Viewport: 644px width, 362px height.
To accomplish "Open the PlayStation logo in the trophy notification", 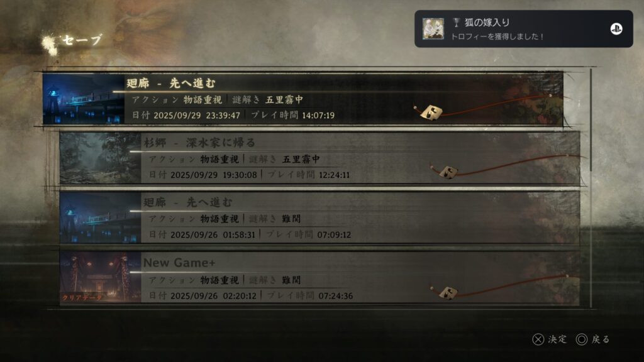I will 616,29.
